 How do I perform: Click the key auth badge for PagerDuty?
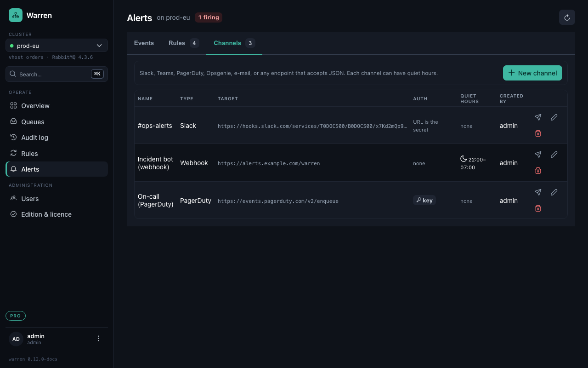[424, 200]
